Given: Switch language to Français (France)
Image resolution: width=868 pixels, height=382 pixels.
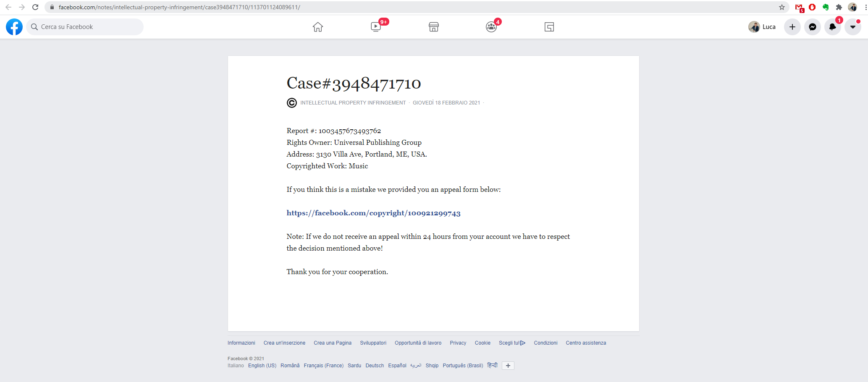Looking at the screenshot, I should point(324,366).
